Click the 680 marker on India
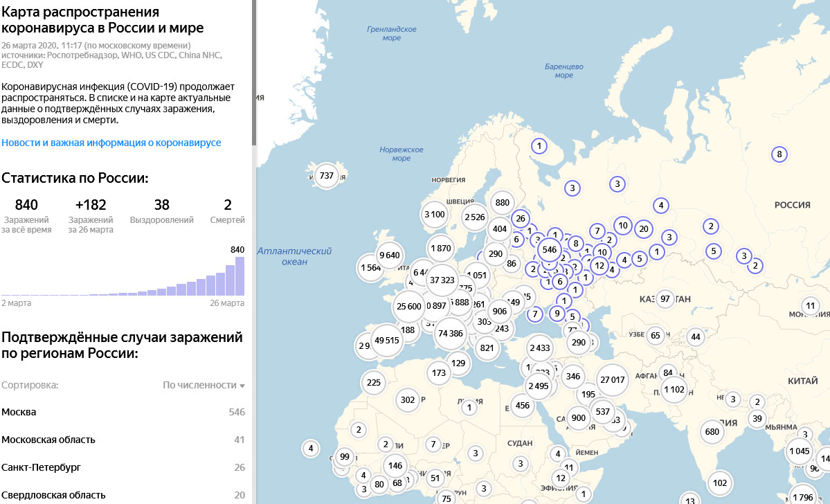 (x=712, y=432)
